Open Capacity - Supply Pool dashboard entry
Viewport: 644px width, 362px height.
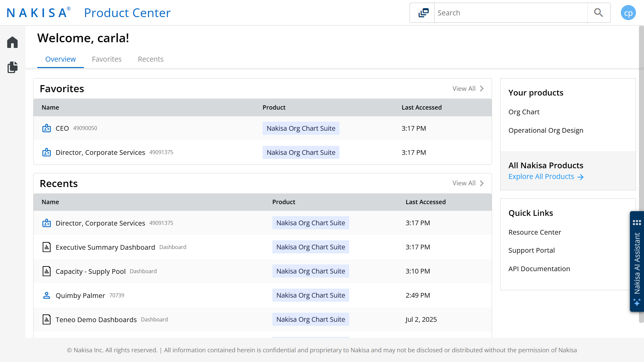(x=91, y=271)
